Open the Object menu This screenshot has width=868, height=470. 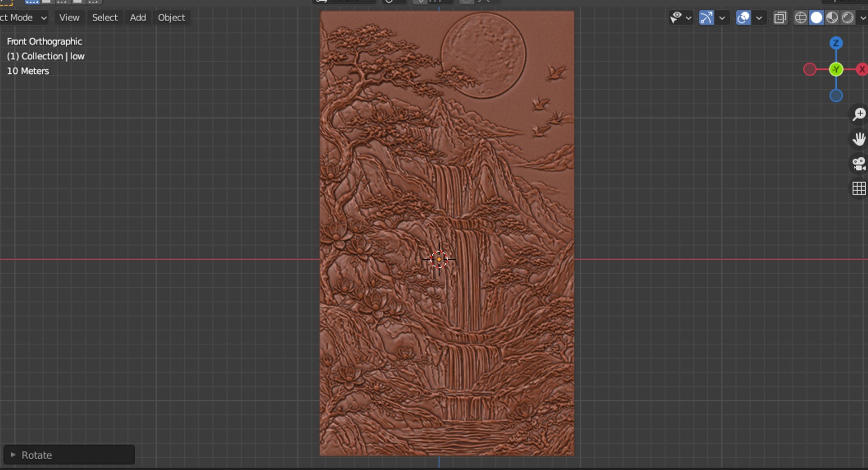click(171, 18)
